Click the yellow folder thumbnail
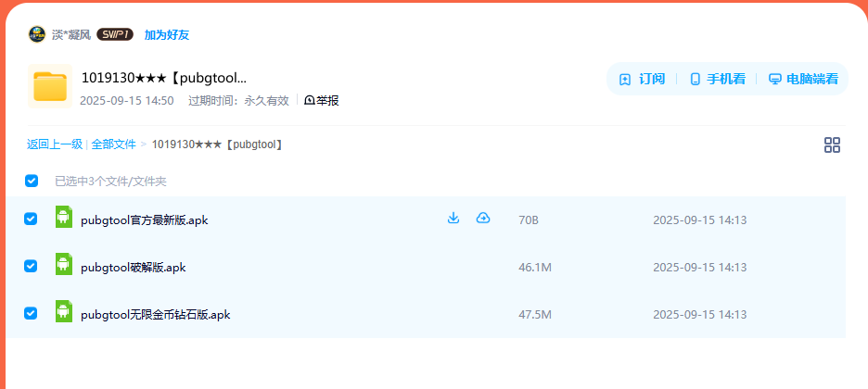This screenshot has width=868, height=389. tap(50, 86)
